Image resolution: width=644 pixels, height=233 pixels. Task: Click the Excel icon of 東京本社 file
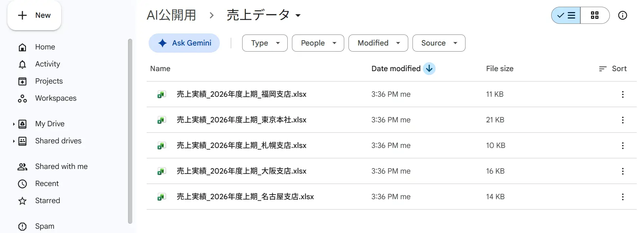click(x=162, y=120)
